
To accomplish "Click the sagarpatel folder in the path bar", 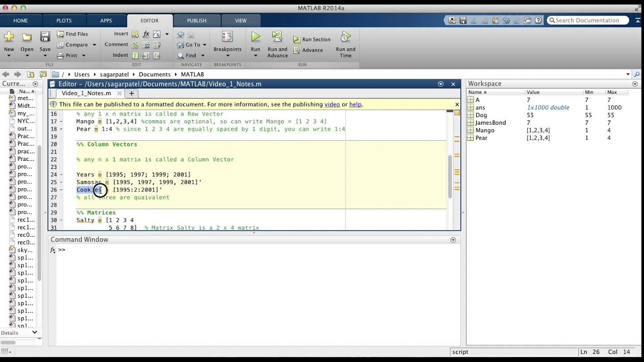I will (x=114, y=74).
